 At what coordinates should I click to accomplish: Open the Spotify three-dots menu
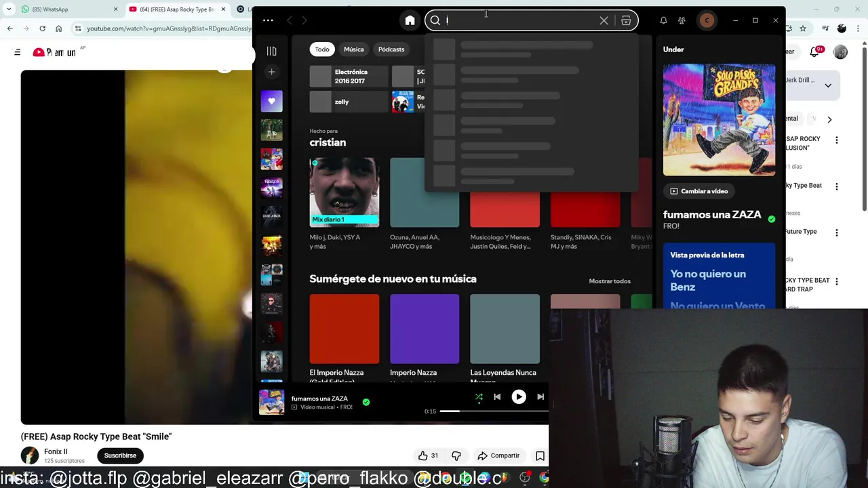coord(268,20)
